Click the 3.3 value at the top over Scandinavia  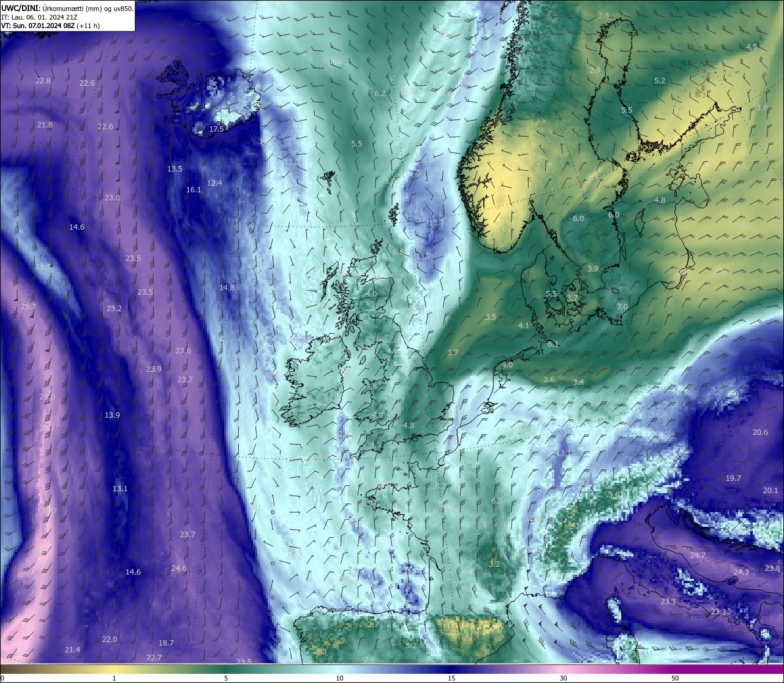coord(603,15)
